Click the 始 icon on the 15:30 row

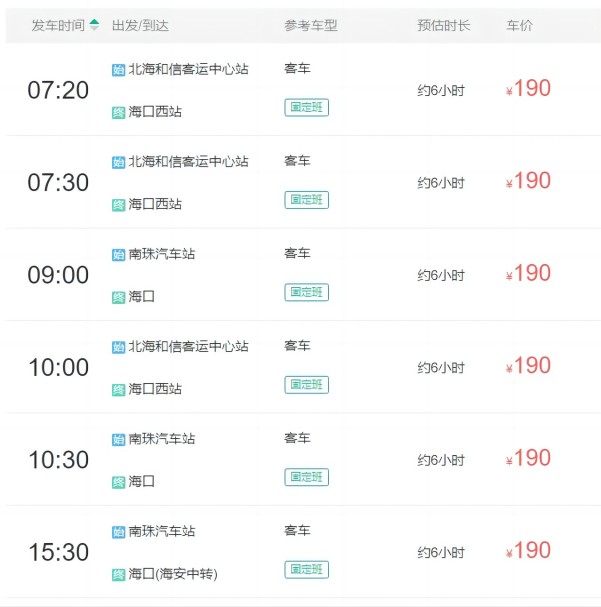tap(118, 532)
